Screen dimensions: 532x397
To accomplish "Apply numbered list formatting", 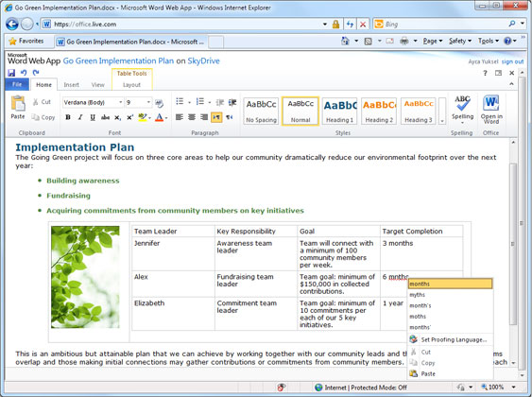I will point(200,102).
